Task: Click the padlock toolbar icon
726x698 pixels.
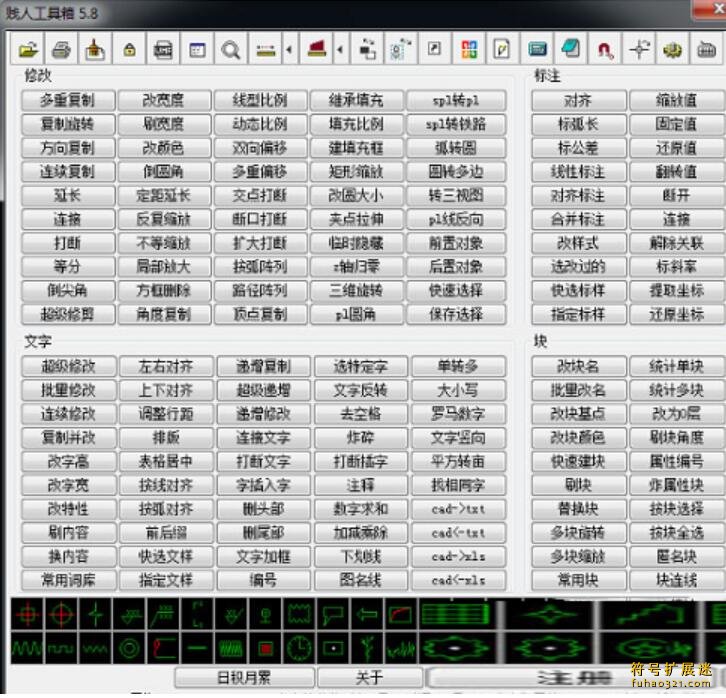Action: [x=129, y=49]
